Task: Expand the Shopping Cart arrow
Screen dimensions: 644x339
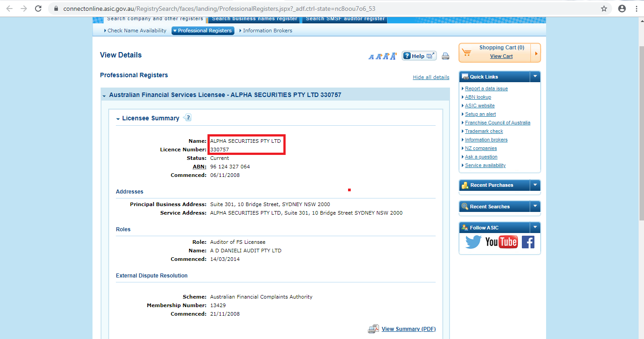Action: pos(536,53)
